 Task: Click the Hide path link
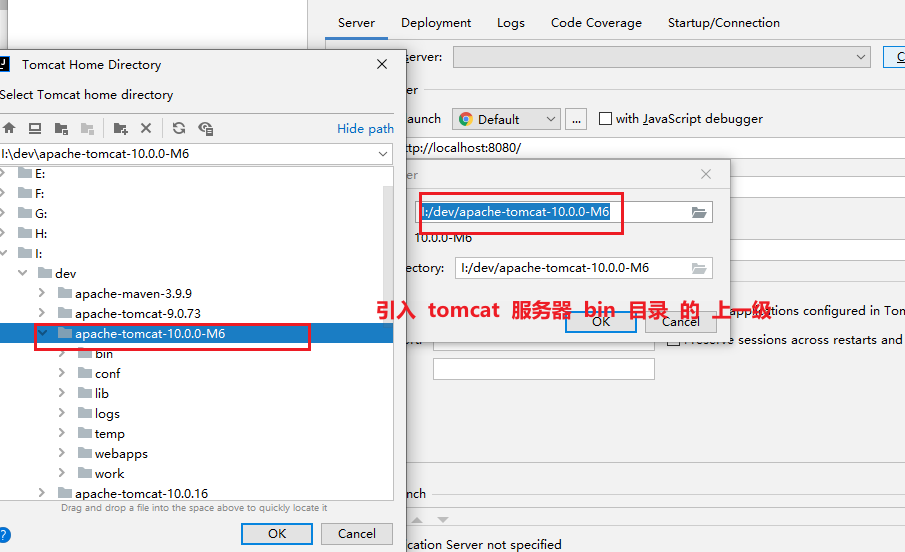pos(365,129)
